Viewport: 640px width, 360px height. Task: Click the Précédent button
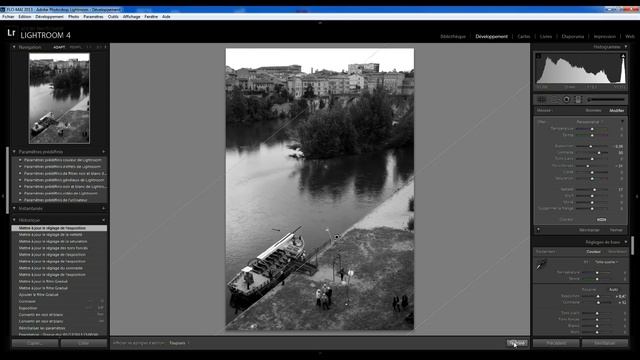(x=556, y=343)
